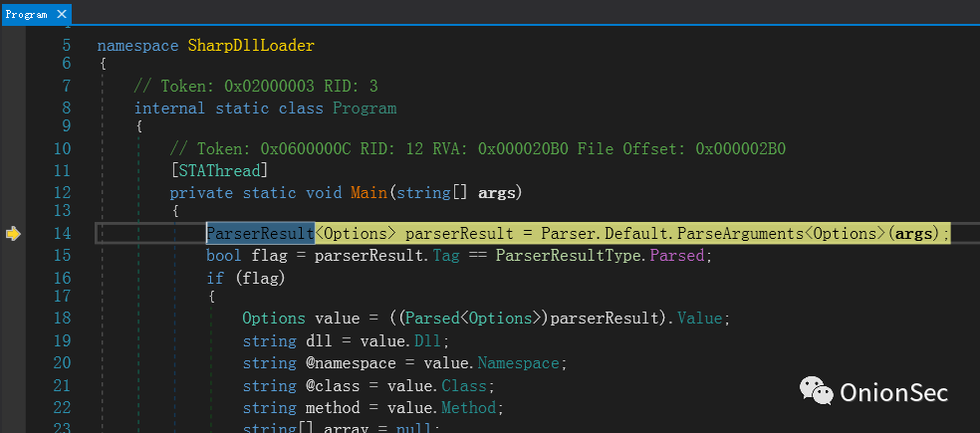980x433 pixels.
Task: Click the yellow current-statement arrow in gutter
Action: [13, 234]
